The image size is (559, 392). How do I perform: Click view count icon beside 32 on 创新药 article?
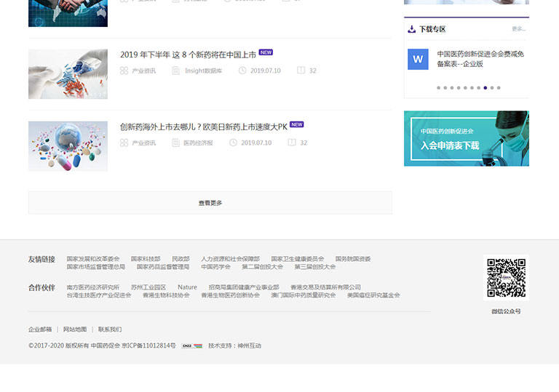click(x=292, y=143)
